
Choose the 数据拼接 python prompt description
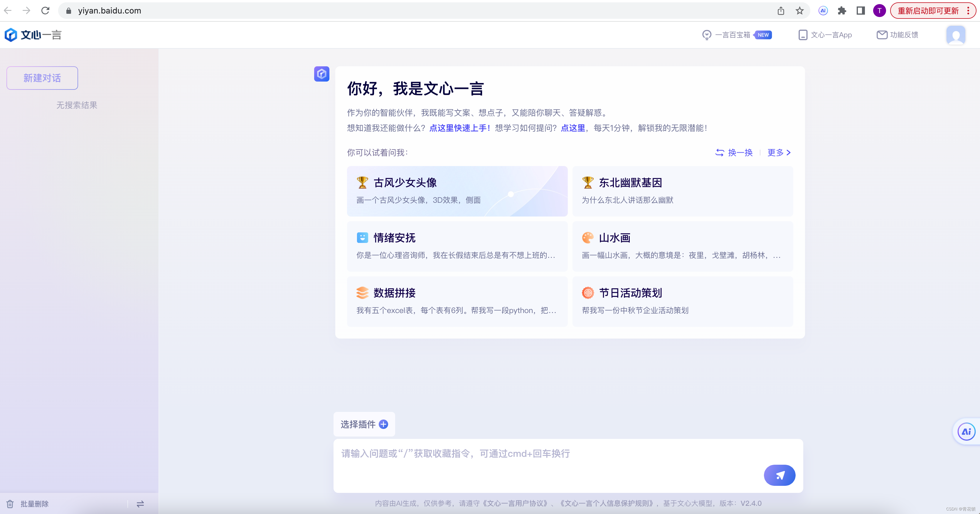point(456,310)
